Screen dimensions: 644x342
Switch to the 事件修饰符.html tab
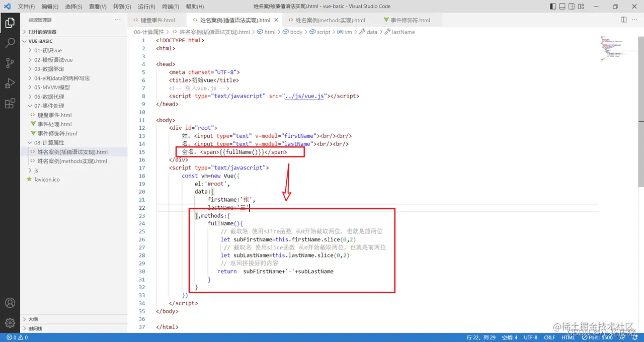(410, 20)
